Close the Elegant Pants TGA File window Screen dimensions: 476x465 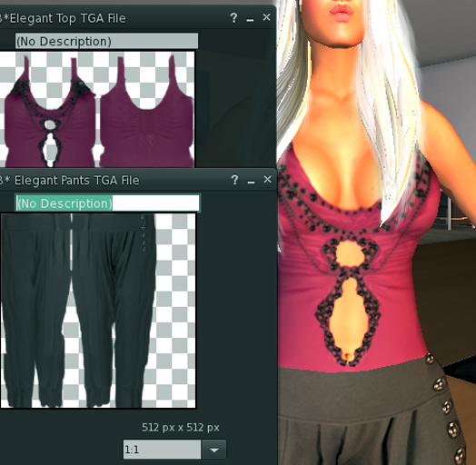pyautogui.click(x=267, y=180)
